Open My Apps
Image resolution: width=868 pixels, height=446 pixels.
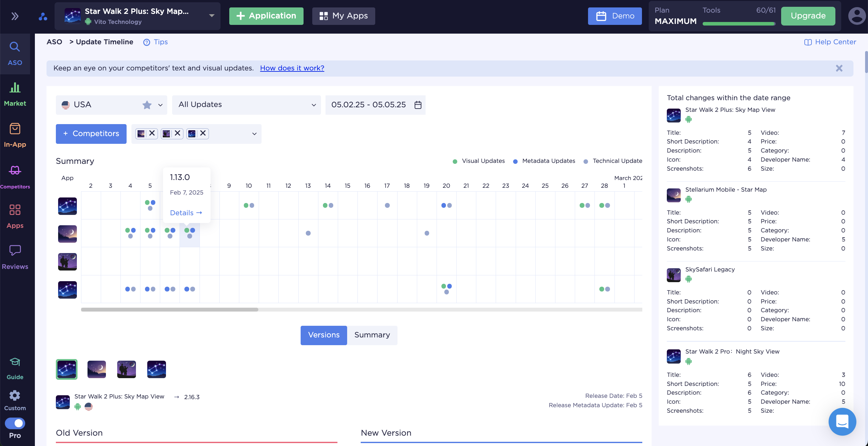343,16
